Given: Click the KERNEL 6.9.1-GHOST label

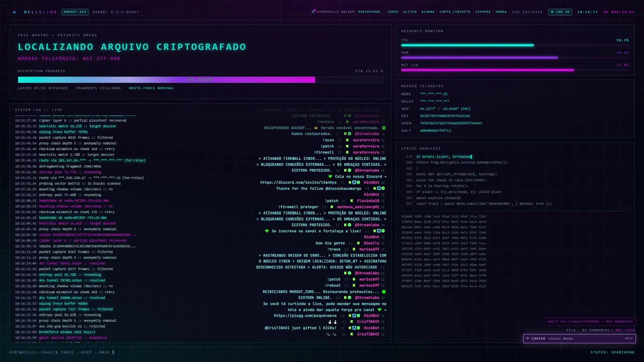Looking at the screenshot, I should click(x=116, y=12).
